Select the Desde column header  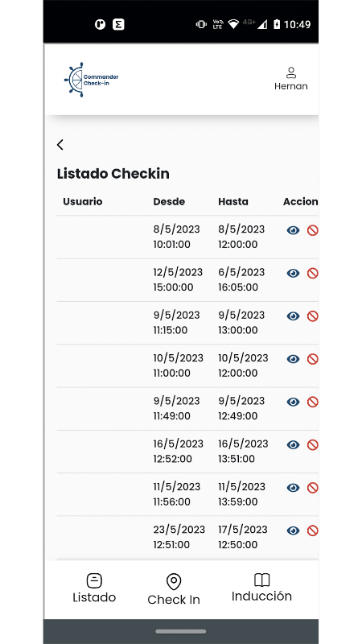[169, 202]
